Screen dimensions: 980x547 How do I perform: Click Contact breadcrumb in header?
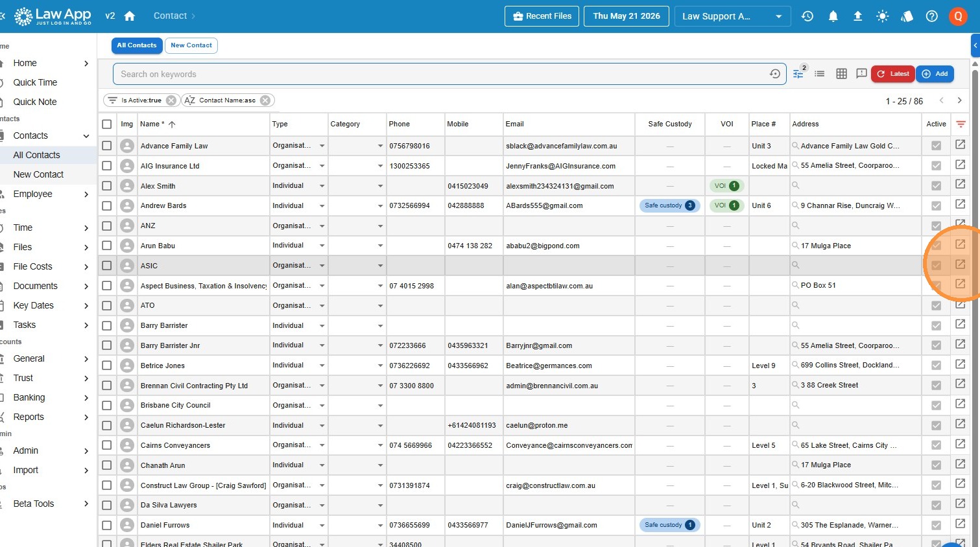170,16
